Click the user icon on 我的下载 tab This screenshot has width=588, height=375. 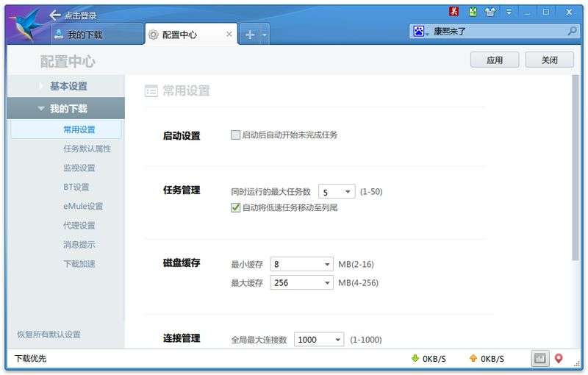pos(59,35)
